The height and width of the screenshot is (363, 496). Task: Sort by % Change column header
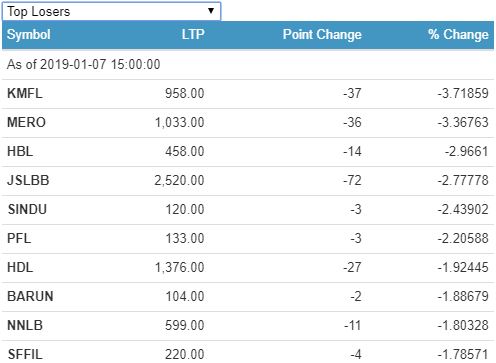(x=458, y=34)
